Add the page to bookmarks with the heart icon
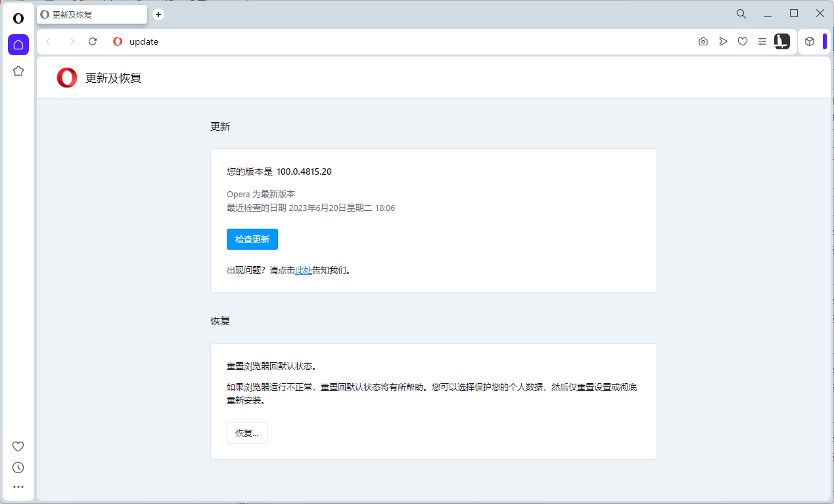The width and height of the screenshot is (834, 504). coord(743,41)
